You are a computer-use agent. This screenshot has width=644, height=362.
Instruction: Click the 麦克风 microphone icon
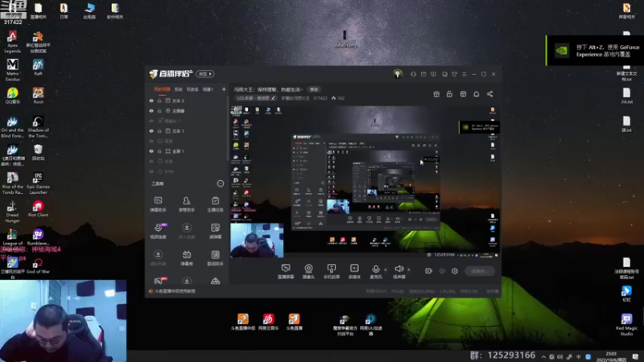point(375,269)
